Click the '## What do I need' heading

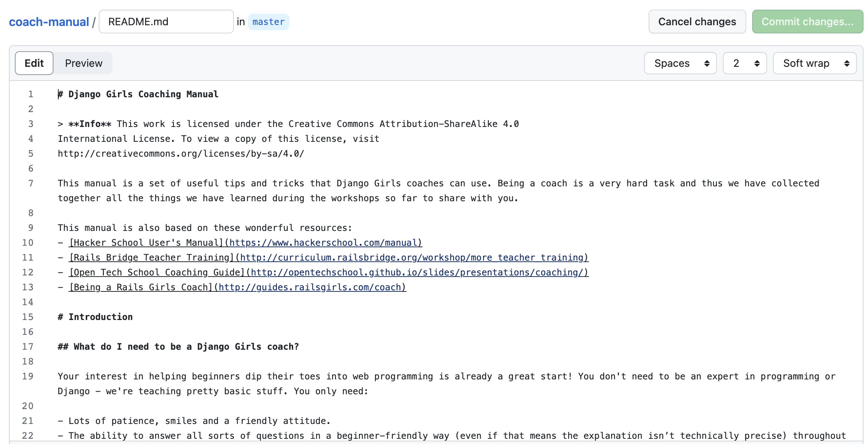(178, 347)
